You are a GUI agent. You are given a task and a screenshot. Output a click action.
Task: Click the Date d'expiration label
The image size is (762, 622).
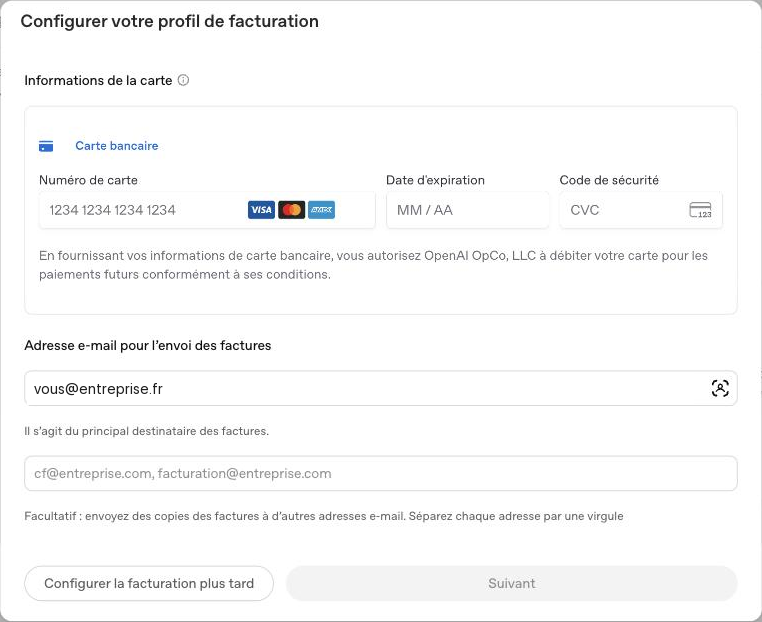coord(435,180)
